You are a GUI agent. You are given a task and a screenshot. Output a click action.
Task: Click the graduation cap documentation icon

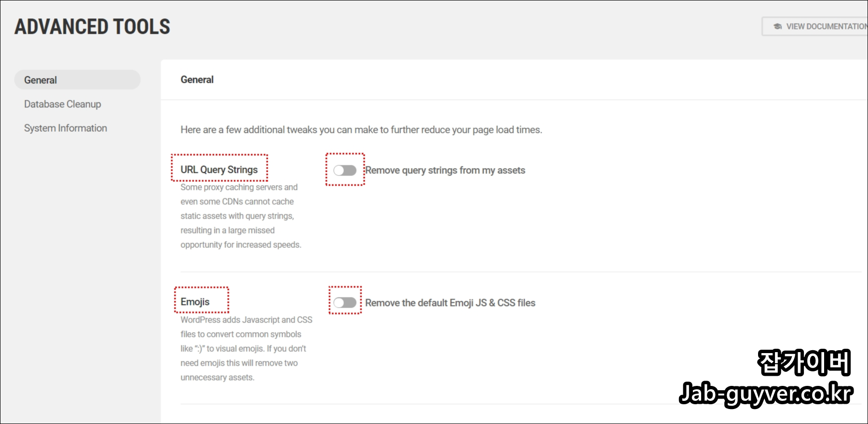click(777, 27)
